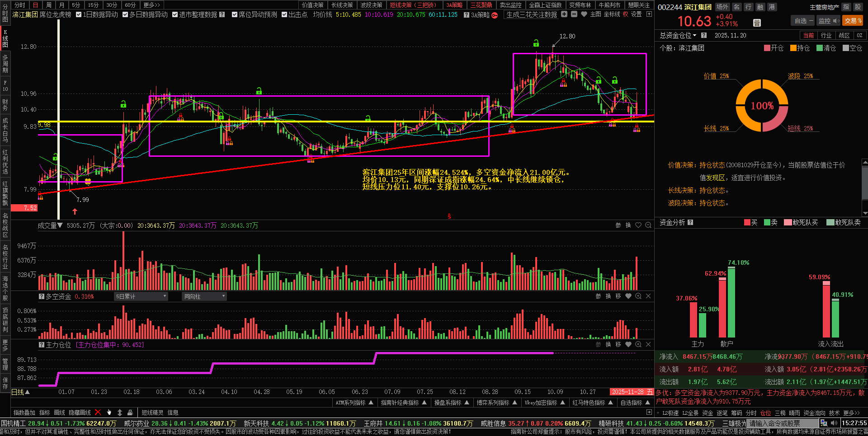Toggle 隐藏画线 in bottom toolbar
868x436 pixels.
pos(80,413)
